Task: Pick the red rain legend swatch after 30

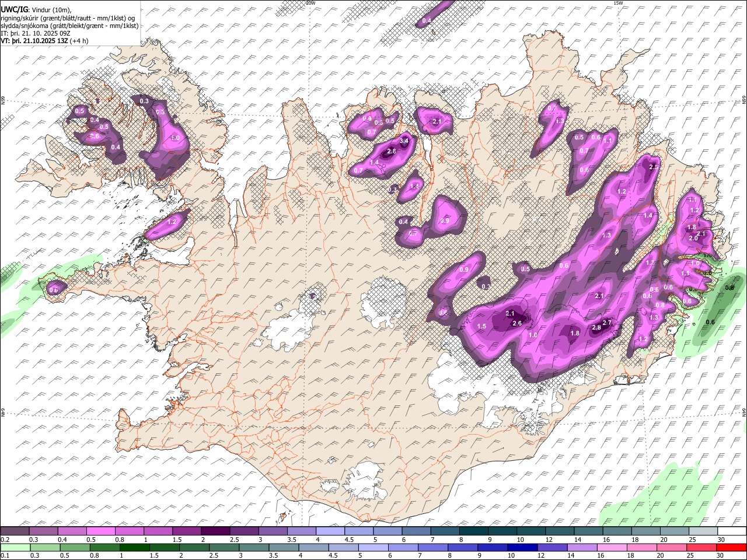Action: 732,547
